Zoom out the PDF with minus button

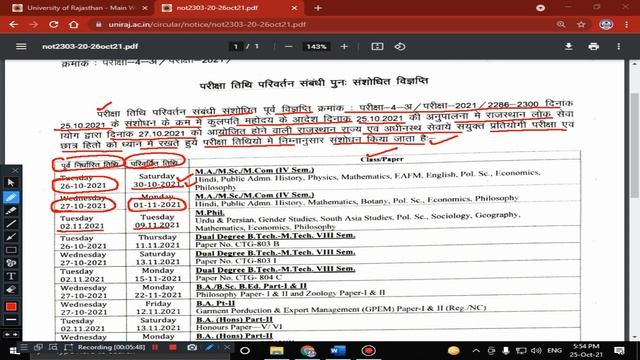pos(289,47)
